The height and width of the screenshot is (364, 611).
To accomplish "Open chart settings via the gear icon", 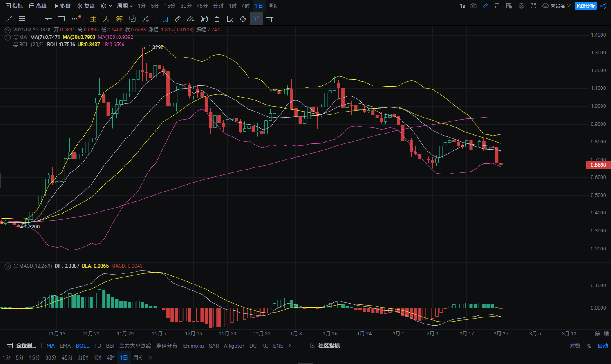I will click(521, 6).
